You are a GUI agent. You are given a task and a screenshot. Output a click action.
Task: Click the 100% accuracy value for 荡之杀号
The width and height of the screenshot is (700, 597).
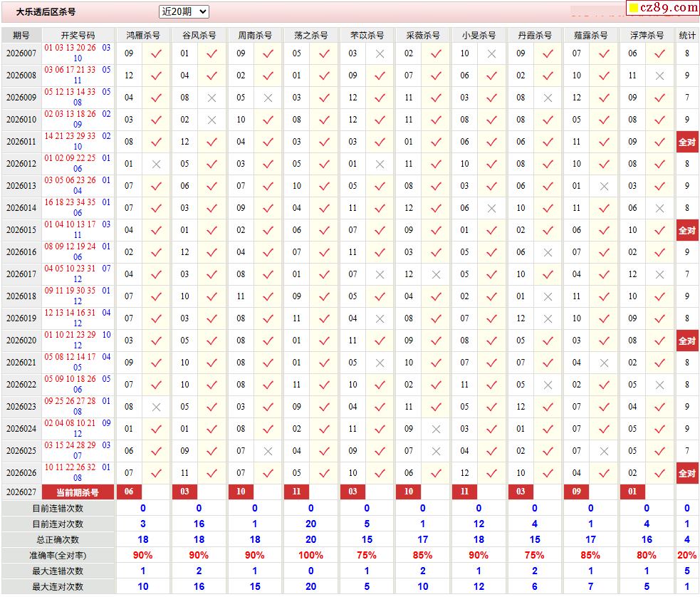tap(310, 555)
